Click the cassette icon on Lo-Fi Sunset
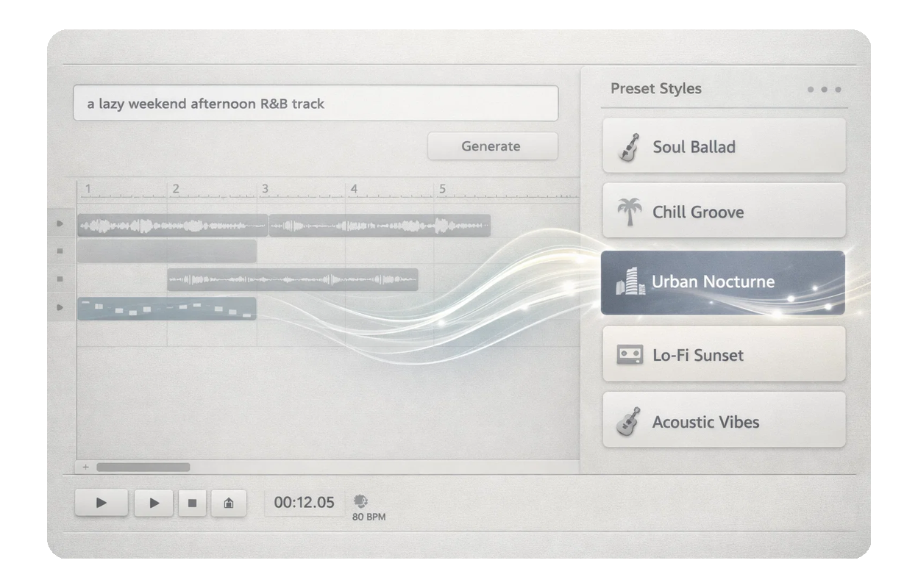The image size is (918, 588). coord(629,356)
